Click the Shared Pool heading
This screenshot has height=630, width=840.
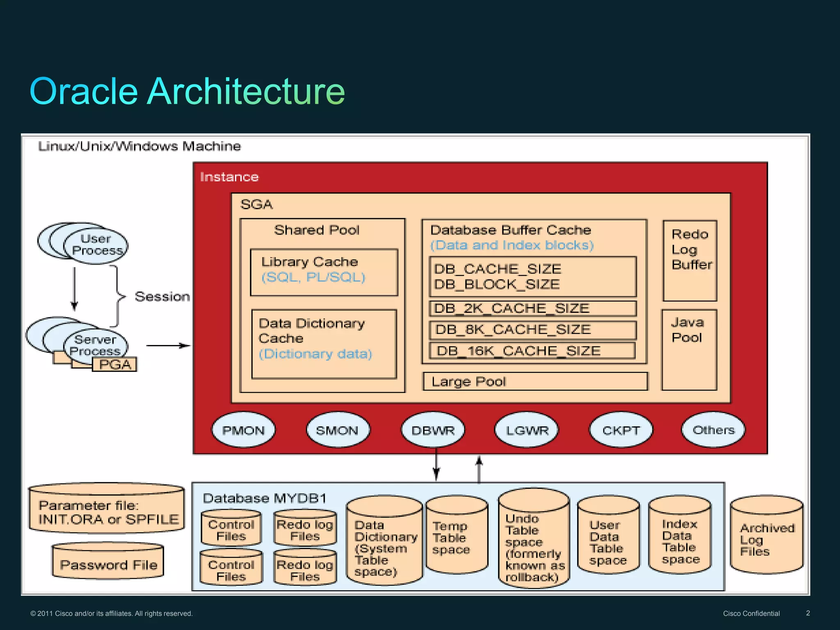tap(317, 230)
